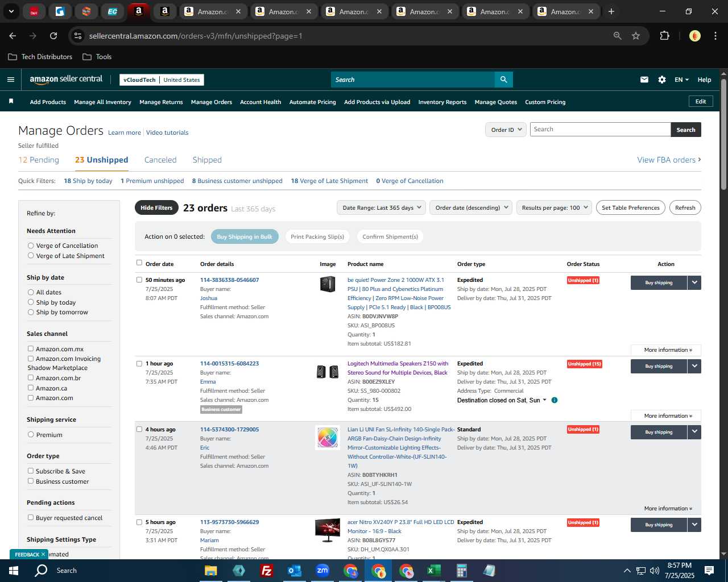This screenshot has height=582, width=728.
Task: Tick the select-all orders header checkbox
Action: (x=139, y=263)
